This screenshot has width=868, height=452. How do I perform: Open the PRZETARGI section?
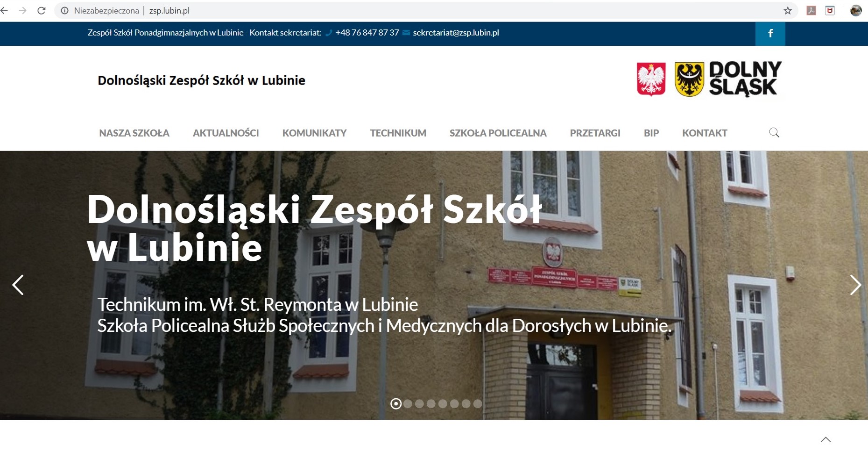[595, 133]
